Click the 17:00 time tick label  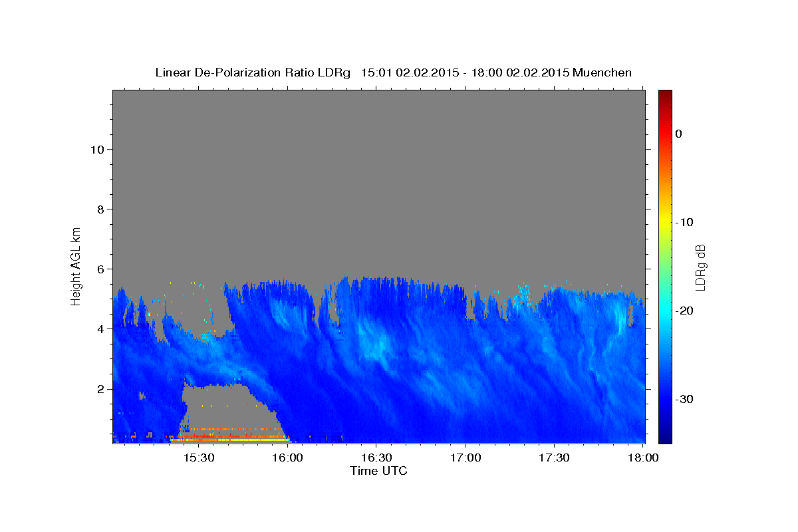[x=465, y=458]
